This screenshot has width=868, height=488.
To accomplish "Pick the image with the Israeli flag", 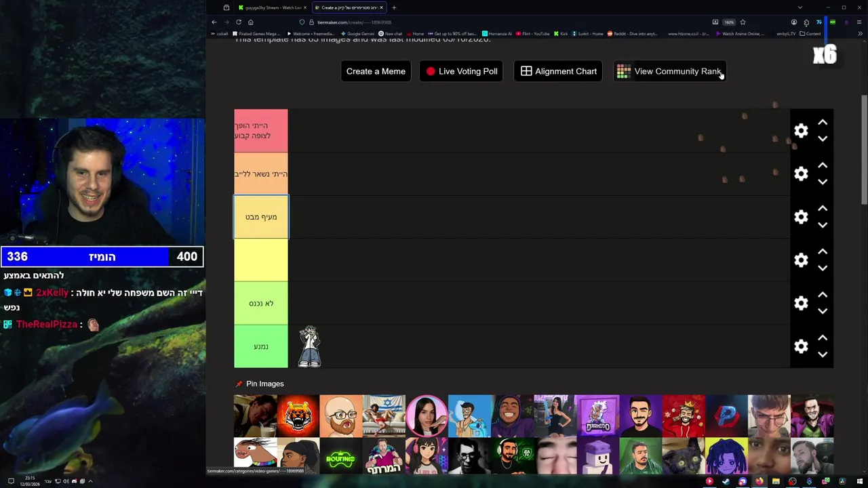I will click(384, 416).
